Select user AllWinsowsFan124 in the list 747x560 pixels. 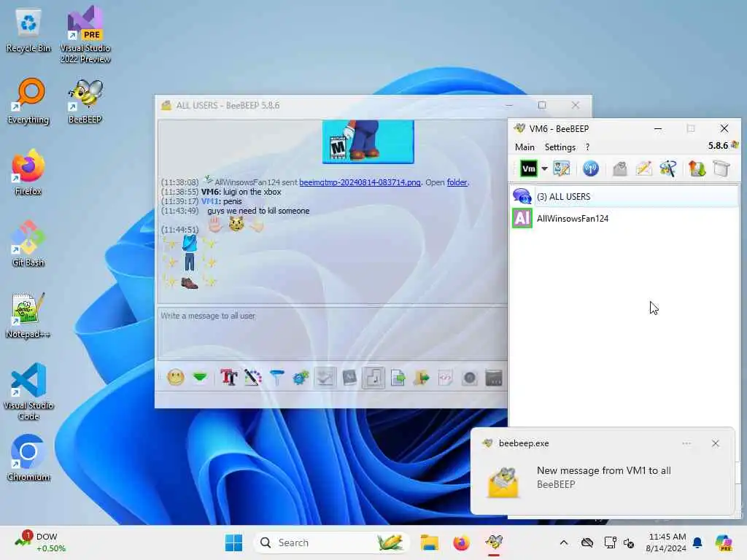click(624, 219)
